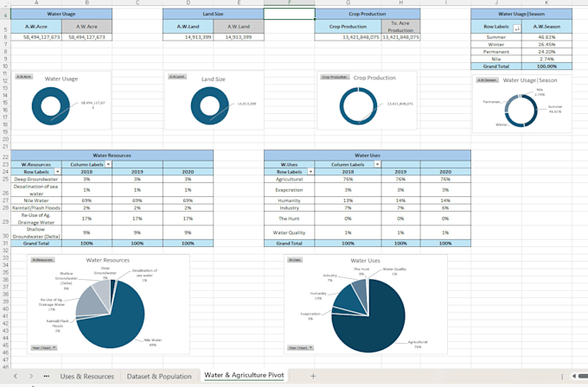Screen dimensions: 588x387
Task: Select Industry row label in Water Uses table
Action: (x=289, y=207)
